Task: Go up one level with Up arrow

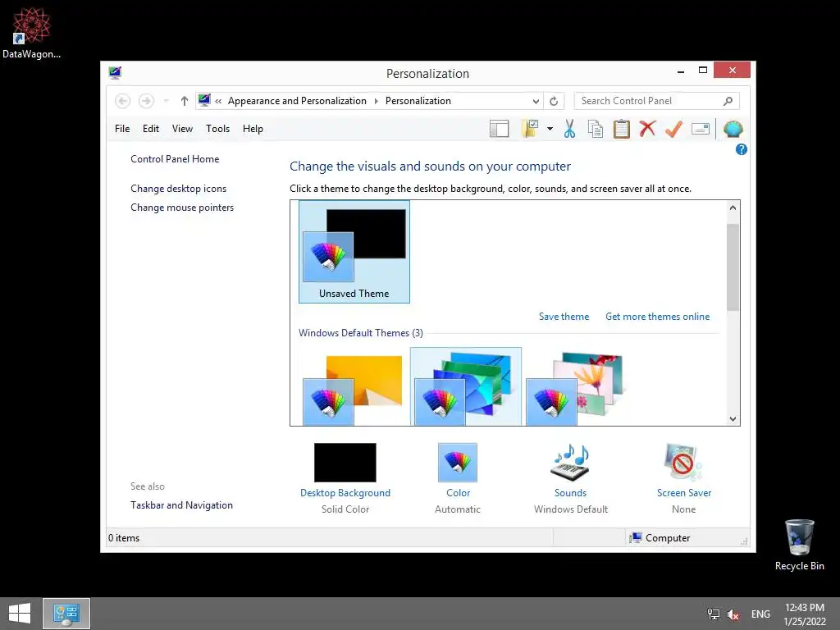Action: pyautogui.click(x=185, y=101)
